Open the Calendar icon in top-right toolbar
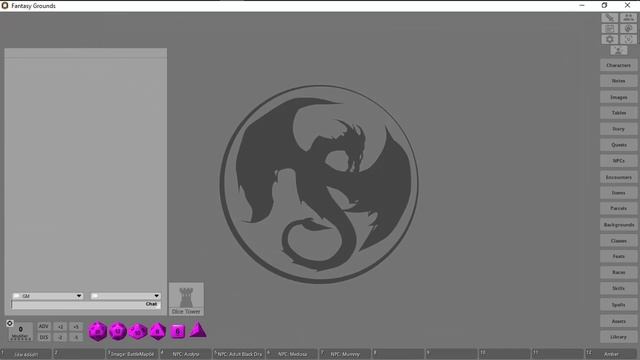This screenshot has height=360, width=640. pyautogui.click(x=610, y=28)
